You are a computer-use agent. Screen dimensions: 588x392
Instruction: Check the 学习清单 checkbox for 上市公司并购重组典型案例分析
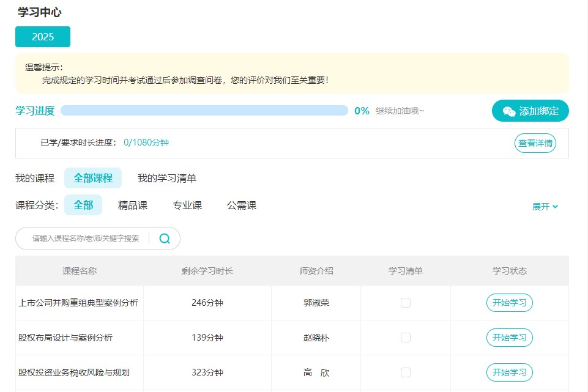tap(405, 302)
